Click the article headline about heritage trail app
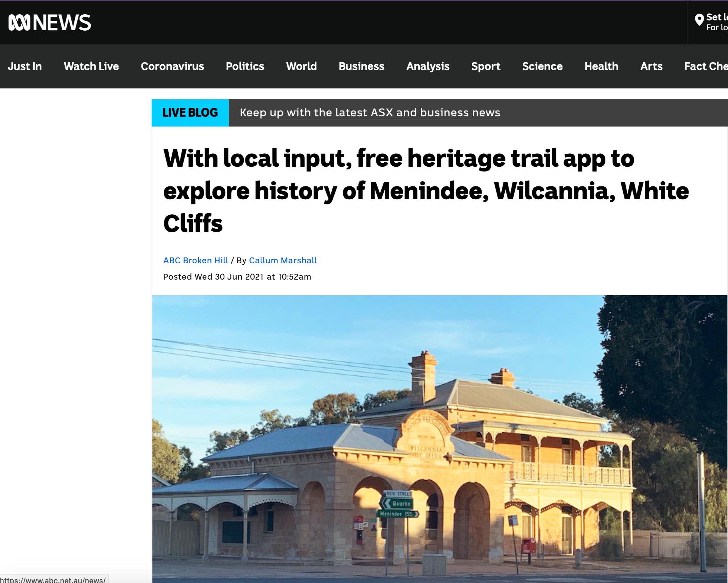 click(426, 190)
